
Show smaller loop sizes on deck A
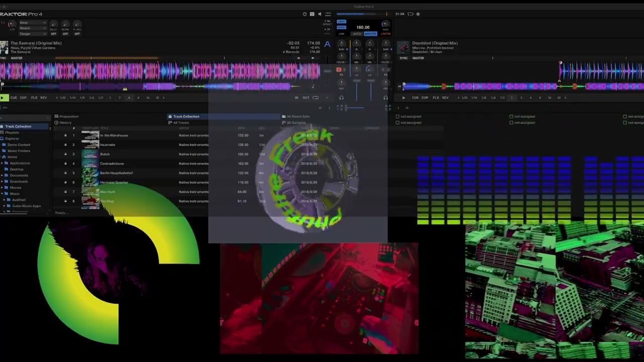[x=57, y=98]
